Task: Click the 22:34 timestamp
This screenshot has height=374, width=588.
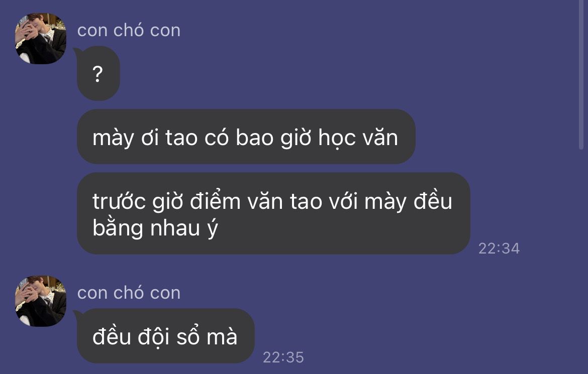Action: tap(499, 248)
